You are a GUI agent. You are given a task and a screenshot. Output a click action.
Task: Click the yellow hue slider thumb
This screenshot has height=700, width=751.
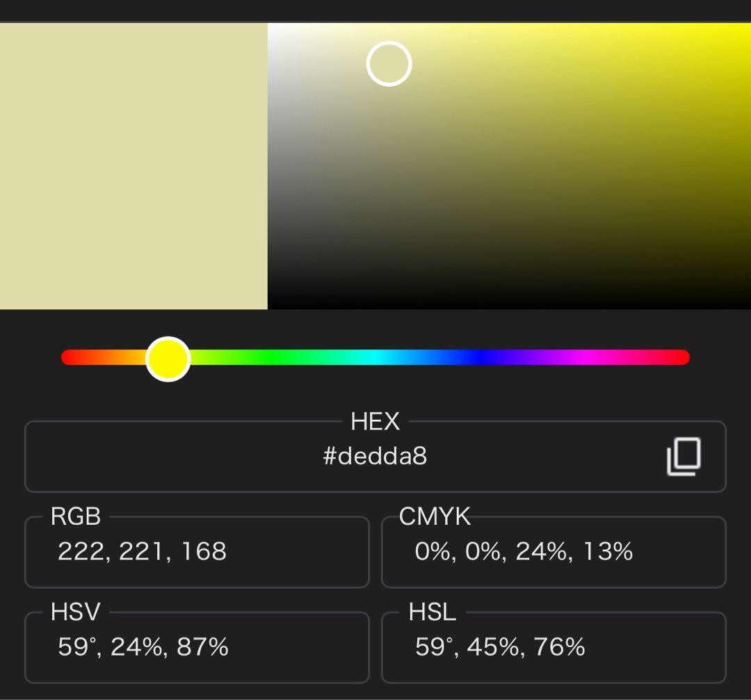(168, 359)
